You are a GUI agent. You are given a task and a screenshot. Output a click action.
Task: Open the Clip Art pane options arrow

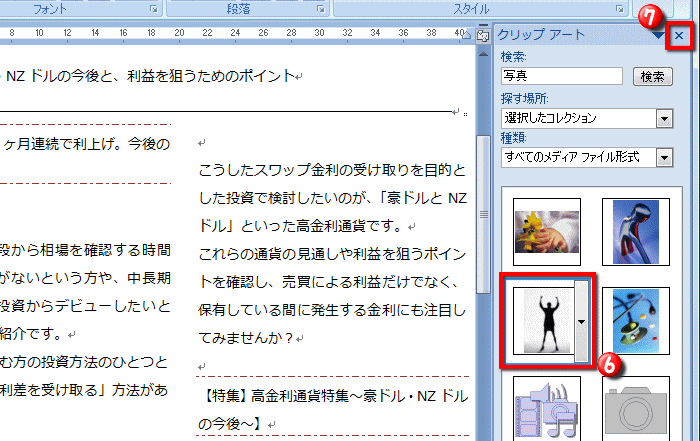point(658,35)
